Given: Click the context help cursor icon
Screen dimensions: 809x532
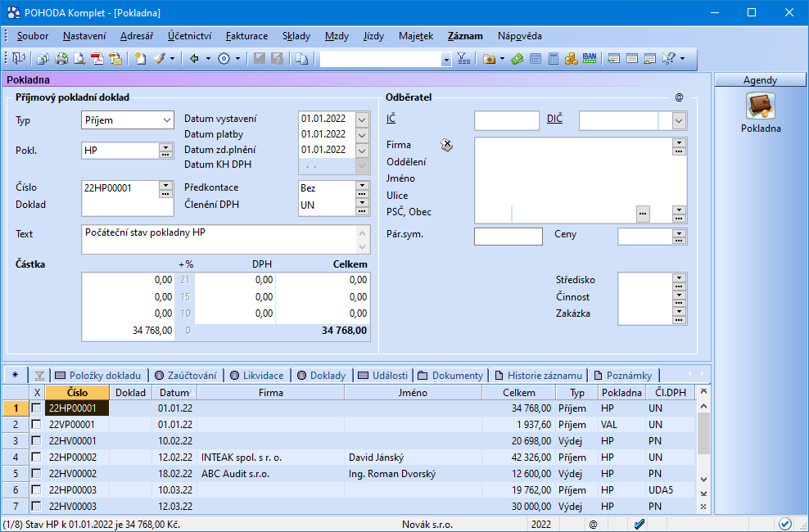Looking at the screenshot, I should tap(669, 59).
